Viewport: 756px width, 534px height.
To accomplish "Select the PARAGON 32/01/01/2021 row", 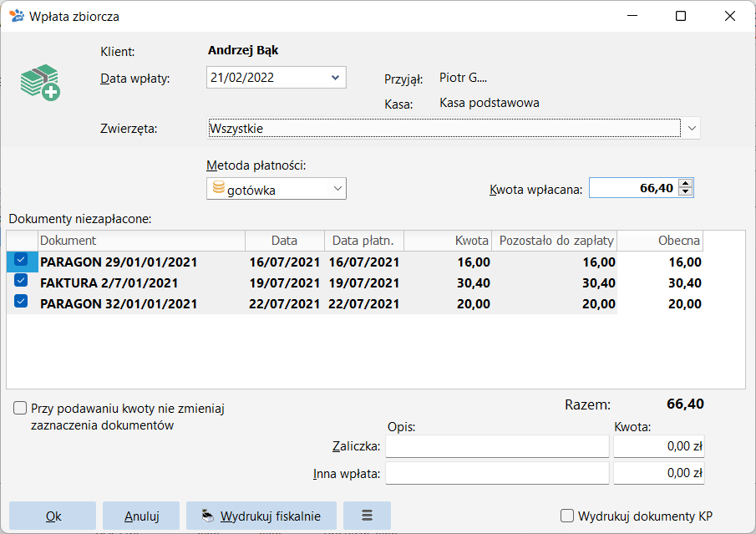I will (355, 303).
